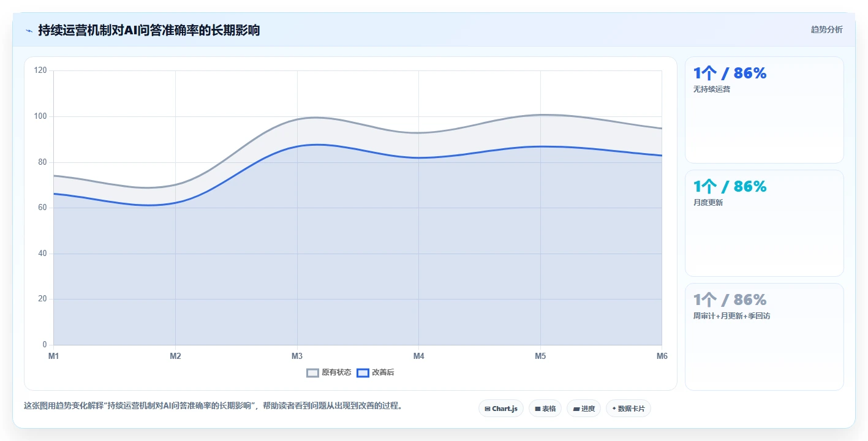The width and height of the screenshot is (868, 441).
Task: Click the 改善后 legend label
Action: [383, 372]
